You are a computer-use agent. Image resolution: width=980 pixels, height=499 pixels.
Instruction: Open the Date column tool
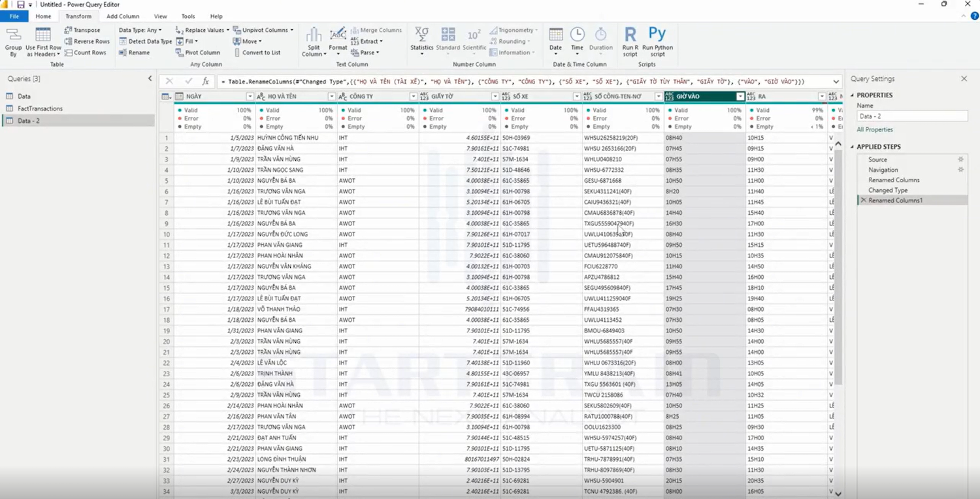(x=555, y=42)
